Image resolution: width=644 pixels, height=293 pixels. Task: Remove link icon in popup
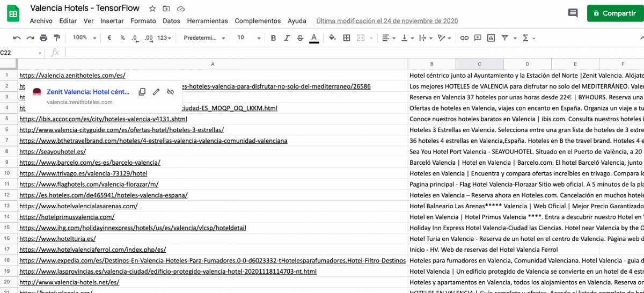point(171,92)
